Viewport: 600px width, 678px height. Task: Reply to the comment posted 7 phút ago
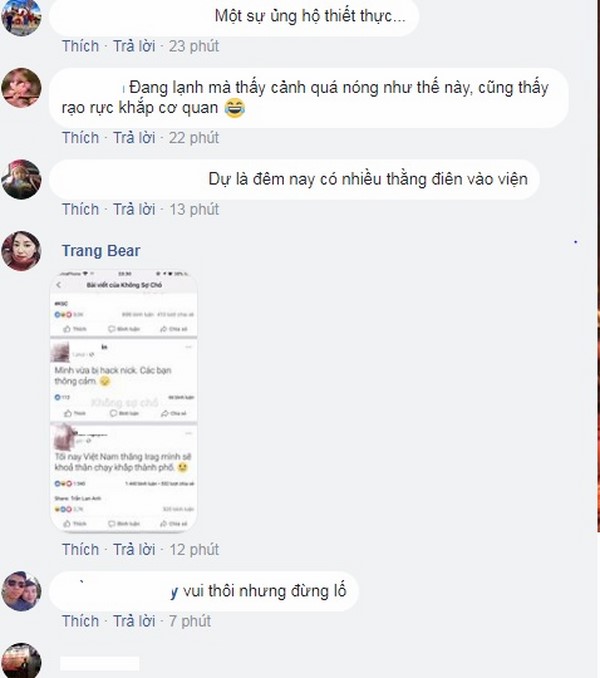134,621
